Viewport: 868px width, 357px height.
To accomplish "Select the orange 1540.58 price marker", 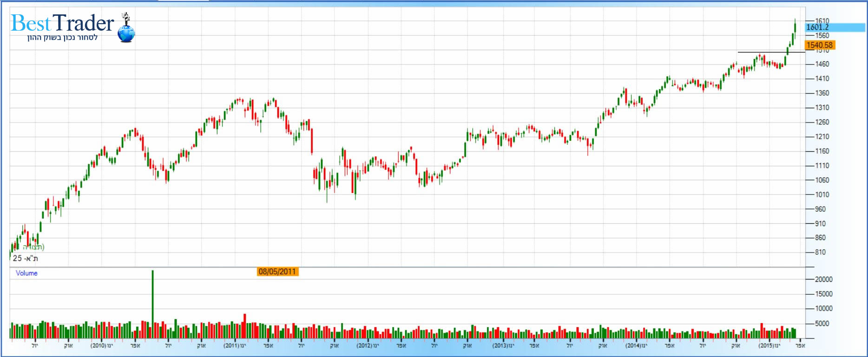I will (x=820, y=45).
